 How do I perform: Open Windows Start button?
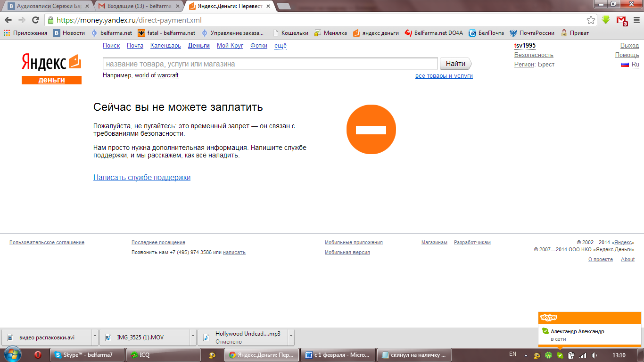pyautogui.click(x=12, y=354)
